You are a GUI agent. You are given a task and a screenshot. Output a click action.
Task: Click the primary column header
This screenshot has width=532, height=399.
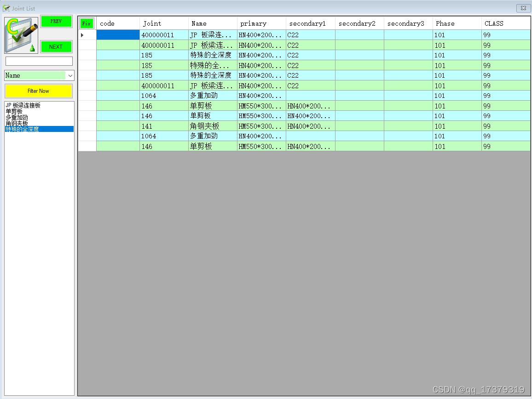(261, 23)
